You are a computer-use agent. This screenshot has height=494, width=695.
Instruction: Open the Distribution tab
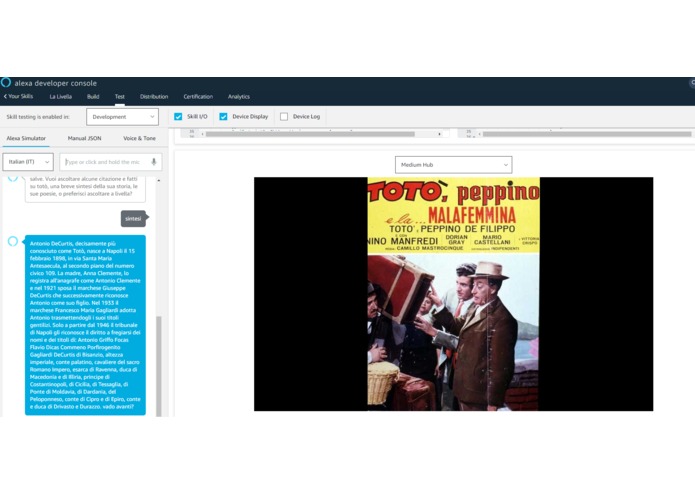coord(154,97)
